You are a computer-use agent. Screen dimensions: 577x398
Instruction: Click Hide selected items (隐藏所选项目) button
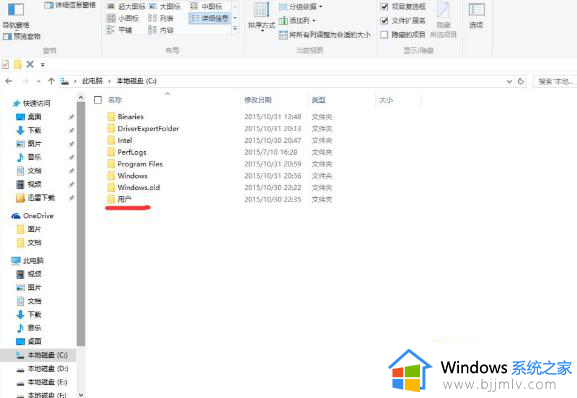tap(443, 20)
